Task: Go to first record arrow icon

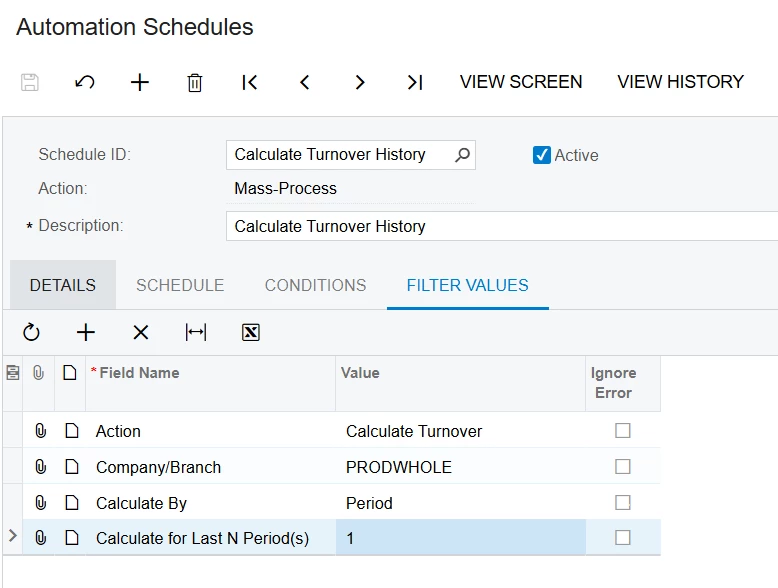Action: click(x=250, y=82)
